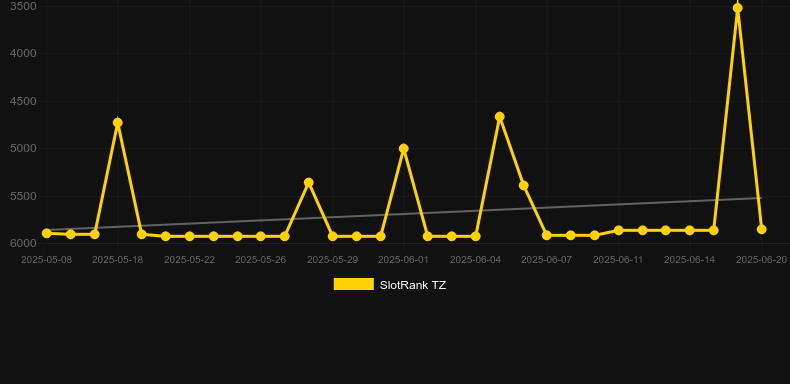Click the 4000 y-axis label
The height and width of the screenshot is (384, 790).
(x=23, y=53)
